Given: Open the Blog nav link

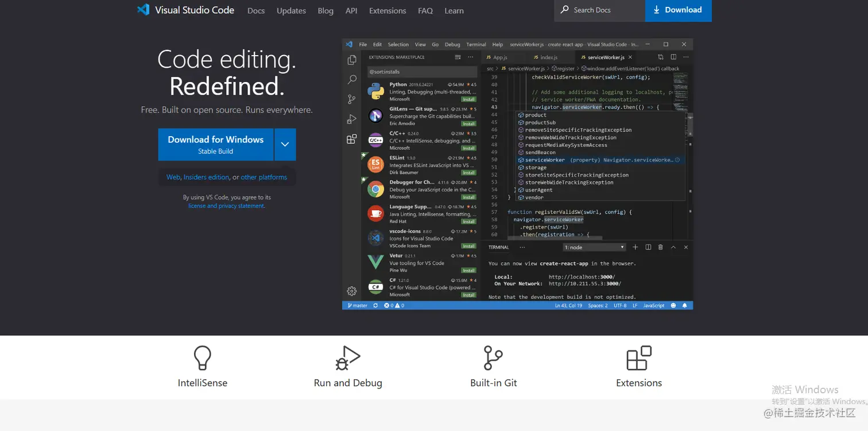Looking at the screenshot, I should (x=325, y=10).
